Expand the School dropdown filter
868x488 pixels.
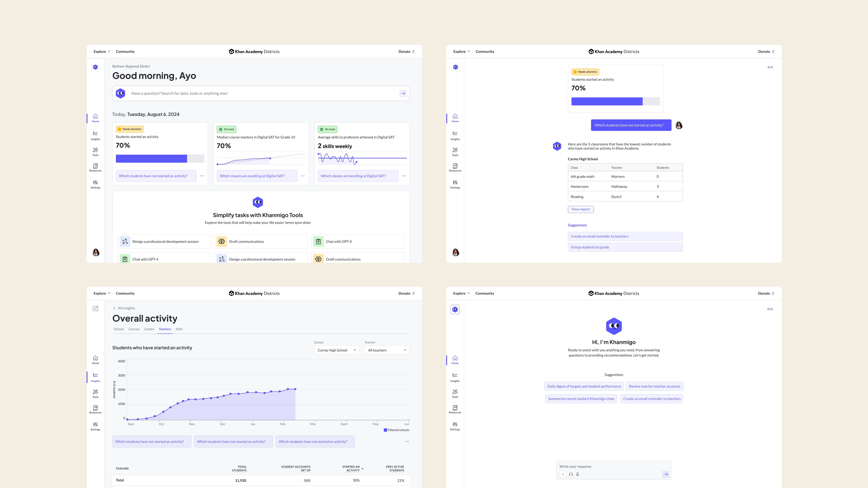336,350
